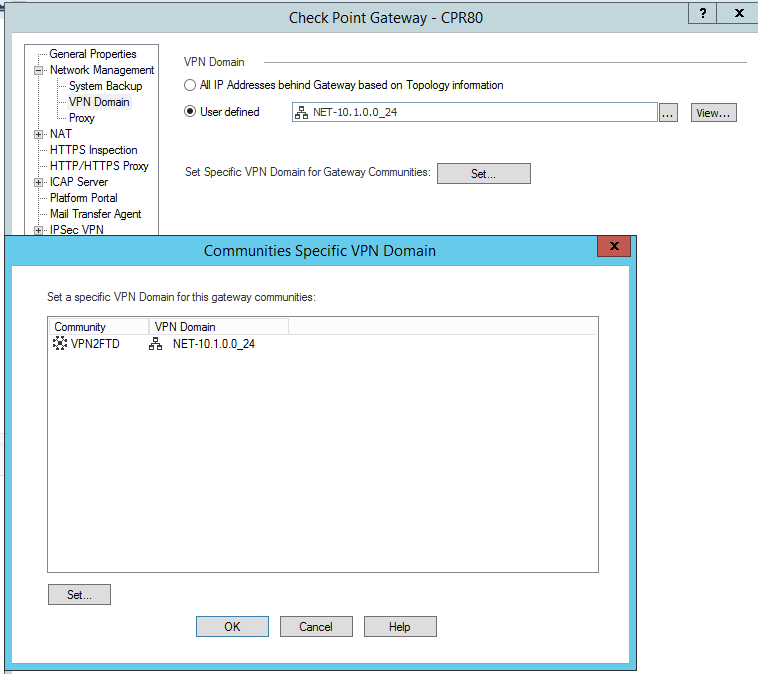Select Proxy under Network Management
Viewport: 758px width, 674px height.
82,118
